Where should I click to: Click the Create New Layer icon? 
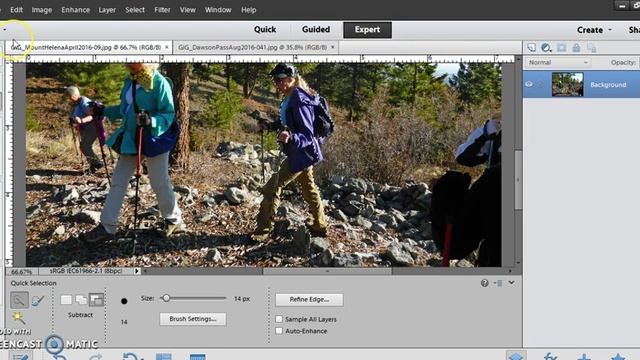[x=531, y=48]
